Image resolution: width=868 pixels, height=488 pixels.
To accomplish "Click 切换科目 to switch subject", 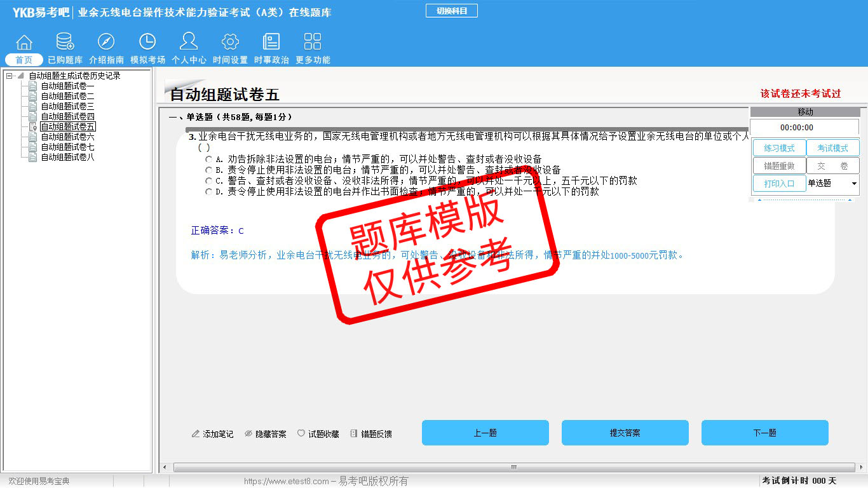I will coord(451,11).
